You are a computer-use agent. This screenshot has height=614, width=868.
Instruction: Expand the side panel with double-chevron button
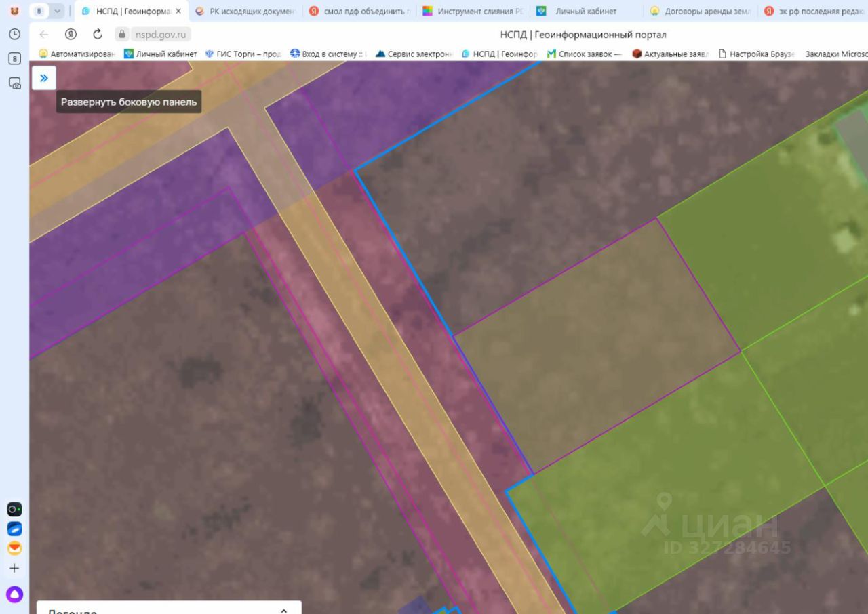44,78
